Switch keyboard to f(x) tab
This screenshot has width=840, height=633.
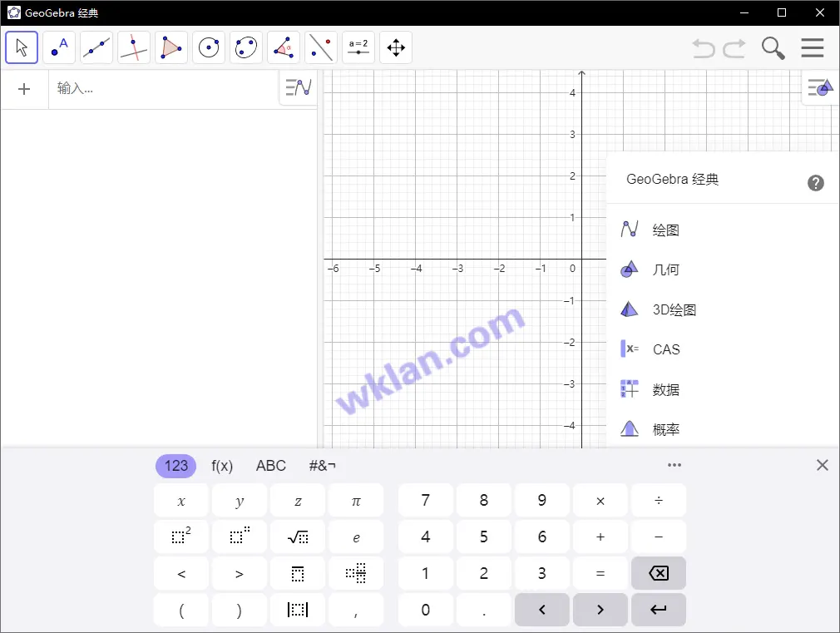[222, 466]
